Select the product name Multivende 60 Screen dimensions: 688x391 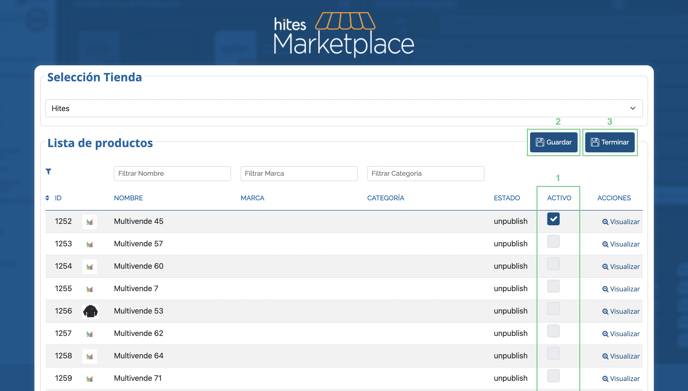[x=139, y=266]
